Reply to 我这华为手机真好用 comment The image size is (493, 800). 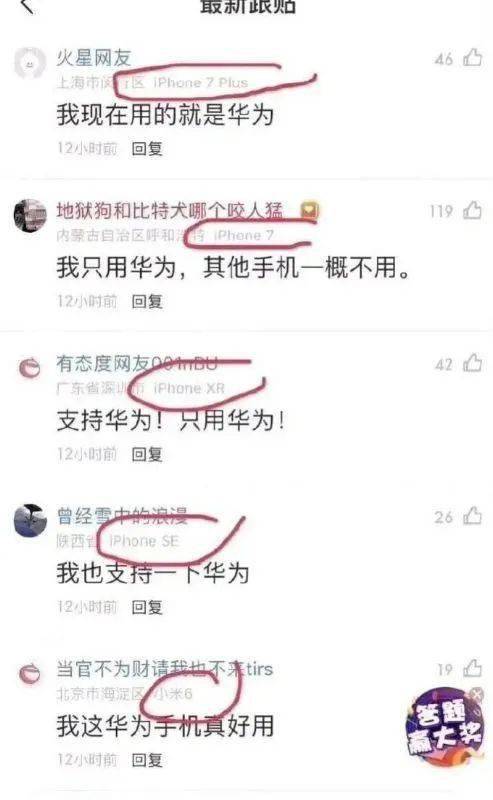tap(147, 760)
